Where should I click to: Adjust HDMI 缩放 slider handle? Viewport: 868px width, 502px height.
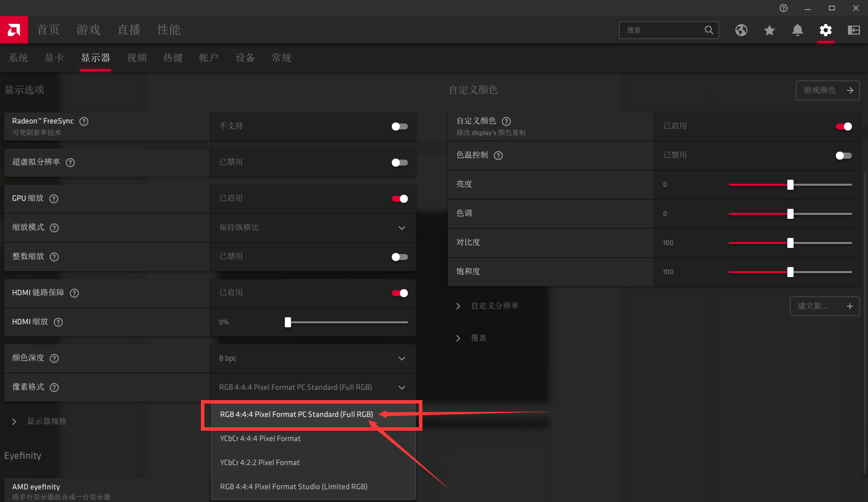click(x=288, y=322)
